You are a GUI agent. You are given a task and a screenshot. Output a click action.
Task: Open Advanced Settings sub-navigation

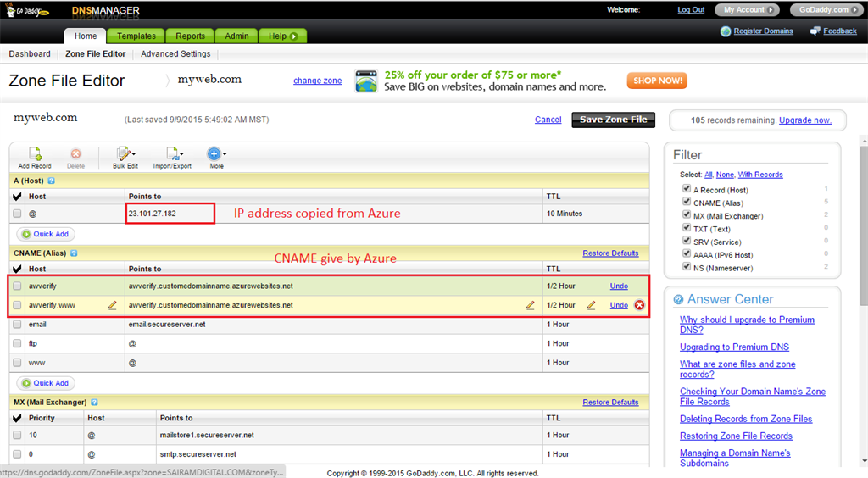(175, 53)
